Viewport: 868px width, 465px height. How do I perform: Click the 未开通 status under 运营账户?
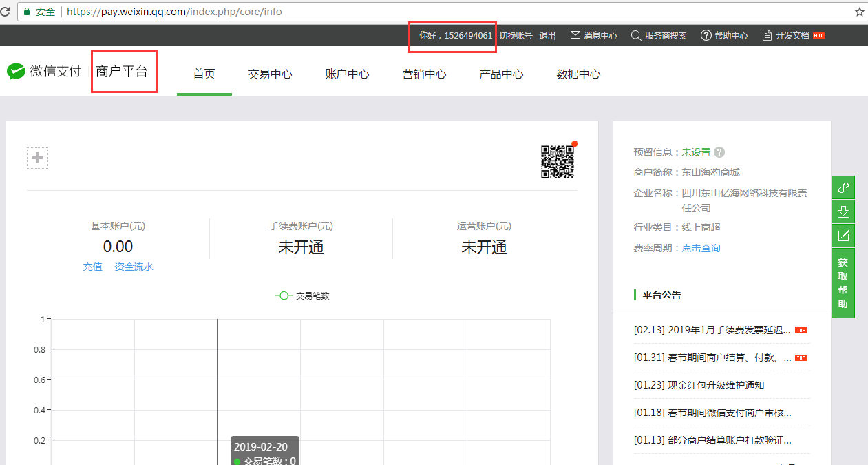point(484,247)
